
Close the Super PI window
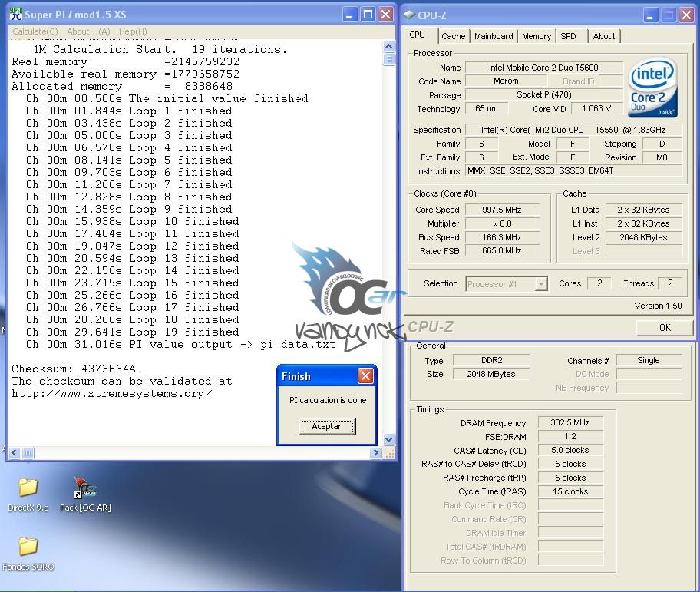click(386, 15)
